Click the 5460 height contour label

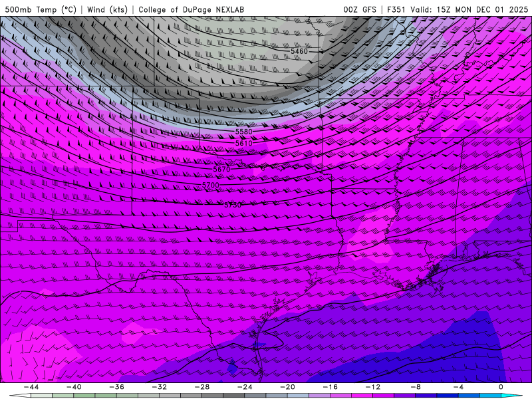pyautogui.click(x=299, y=51)
